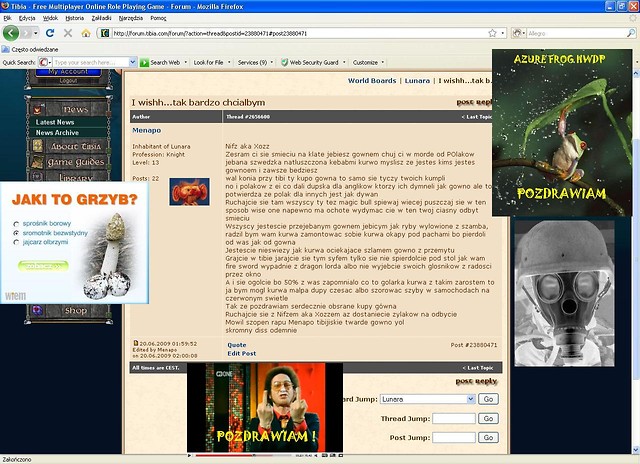Open the World Boards breadcrumb link
This screenshot has height=464, width=640.
372,81
